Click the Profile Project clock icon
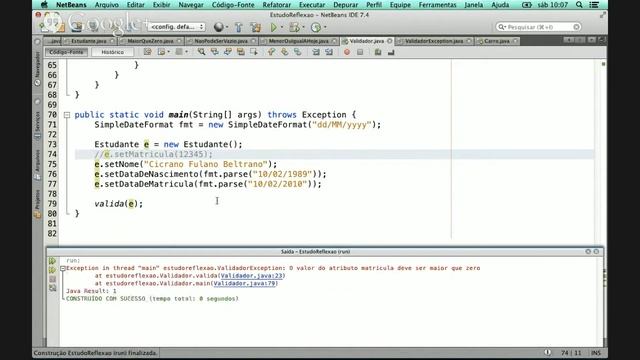The width and height of the screenshot is (640, 360). click(x=316, y=27)
